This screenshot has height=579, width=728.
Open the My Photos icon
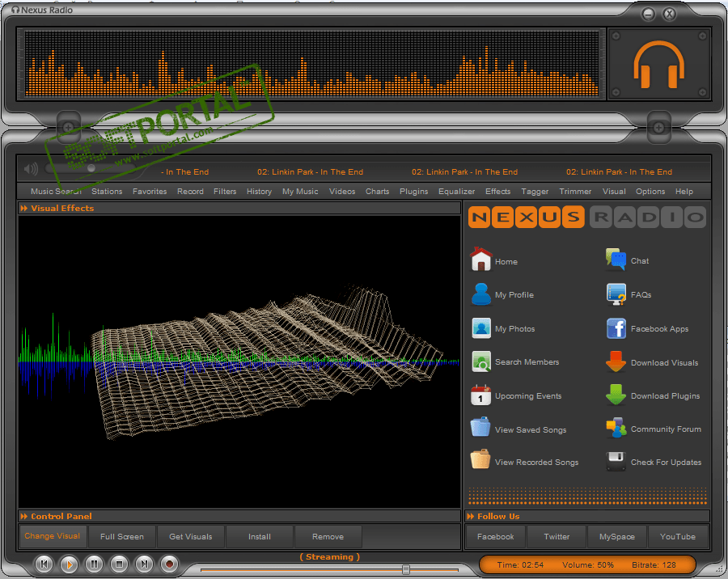[481, 328]
